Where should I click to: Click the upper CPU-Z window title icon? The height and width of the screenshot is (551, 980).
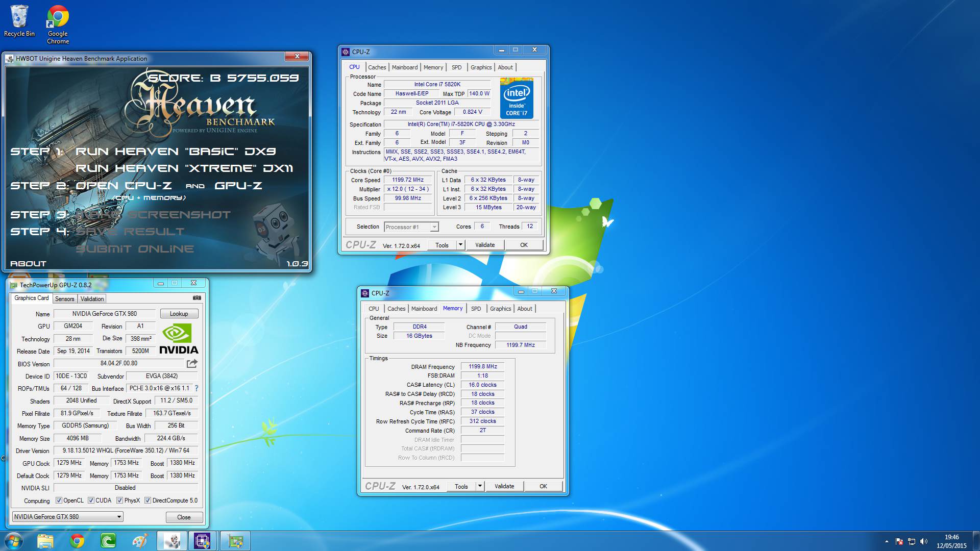click(346, 52)
